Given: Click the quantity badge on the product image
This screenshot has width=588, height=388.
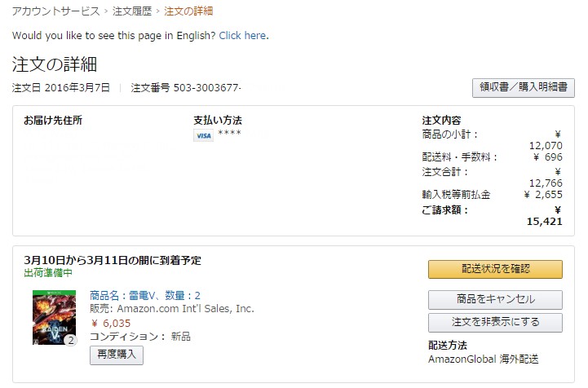Looking at the screenshot, I should (x=70, y=339).
